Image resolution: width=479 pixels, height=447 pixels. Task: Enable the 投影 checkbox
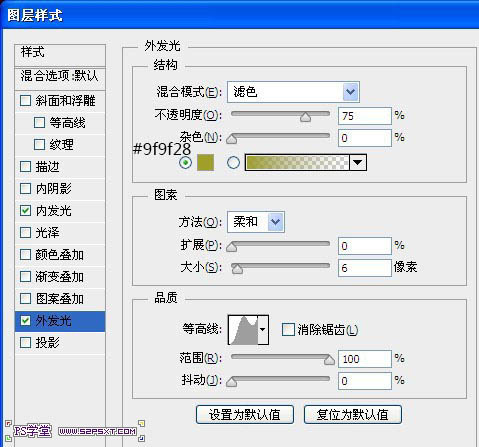coord(26,343)
